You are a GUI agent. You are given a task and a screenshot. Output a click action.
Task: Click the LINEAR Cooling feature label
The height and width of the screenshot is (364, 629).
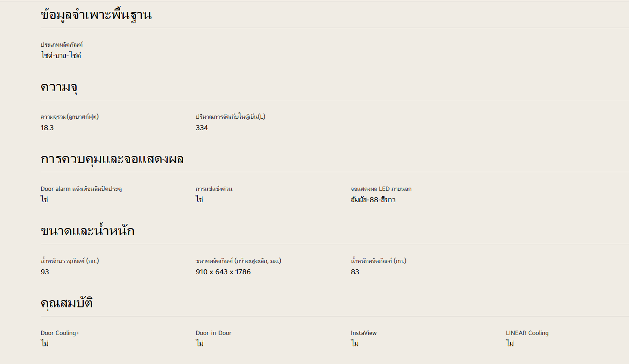pyautogui.click(x=527, y=333)
